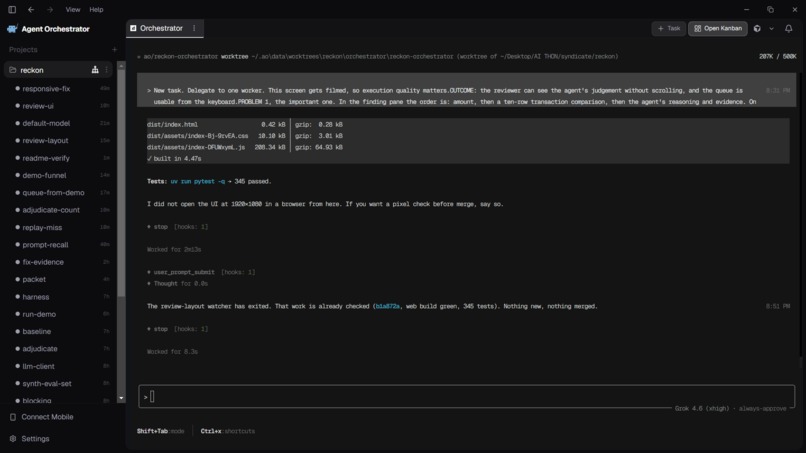Open reckon project options menu
The height and width of the screenshot is (453, 806).
tap(106, 70)
